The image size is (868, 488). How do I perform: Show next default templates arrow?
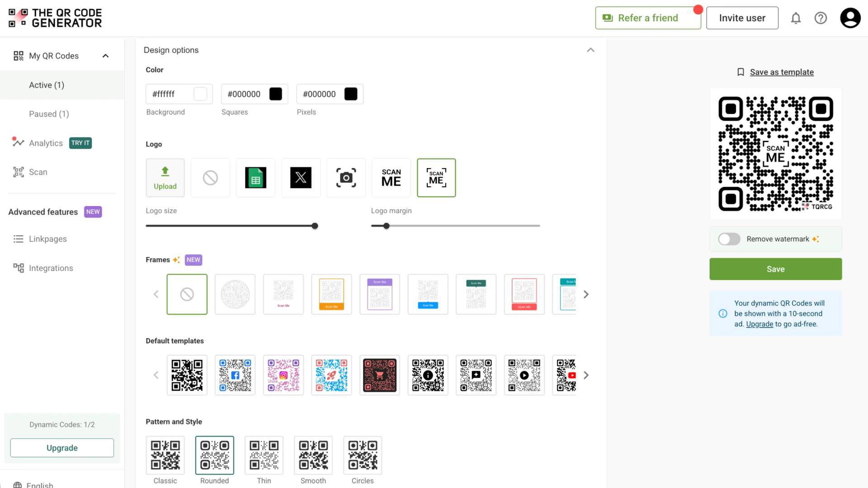point(586,375)
